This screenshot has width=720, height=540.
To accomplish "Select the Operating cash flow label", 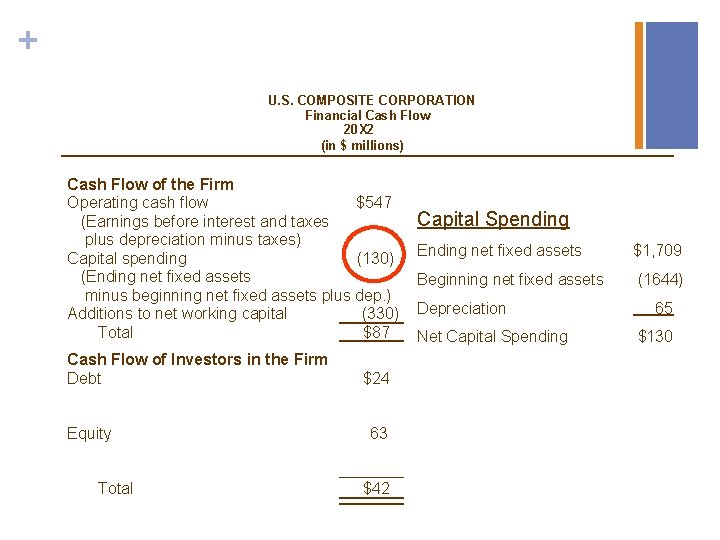I will pyautogui.click(x=137, y=203).
